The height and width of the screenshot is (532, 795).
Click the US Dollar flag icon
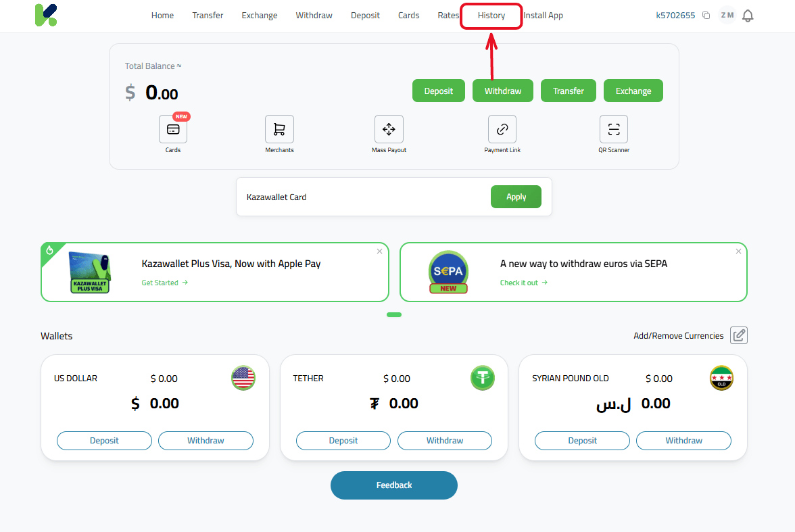click(243, 378)
